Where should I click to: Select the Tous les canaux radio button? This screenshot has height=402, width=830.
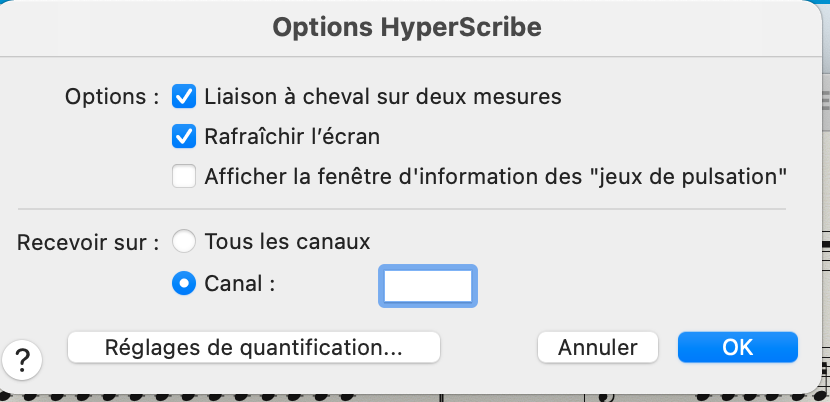pos(184,241)
